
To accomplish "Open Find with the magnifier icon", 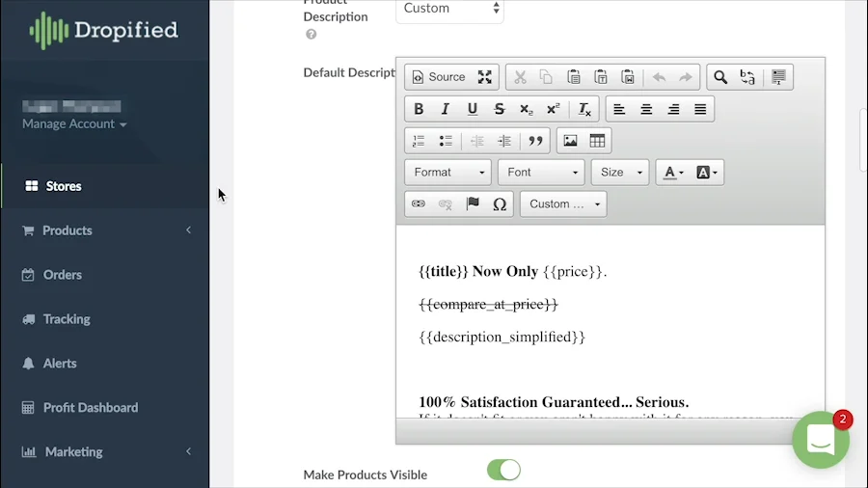I will click(720, 77).
